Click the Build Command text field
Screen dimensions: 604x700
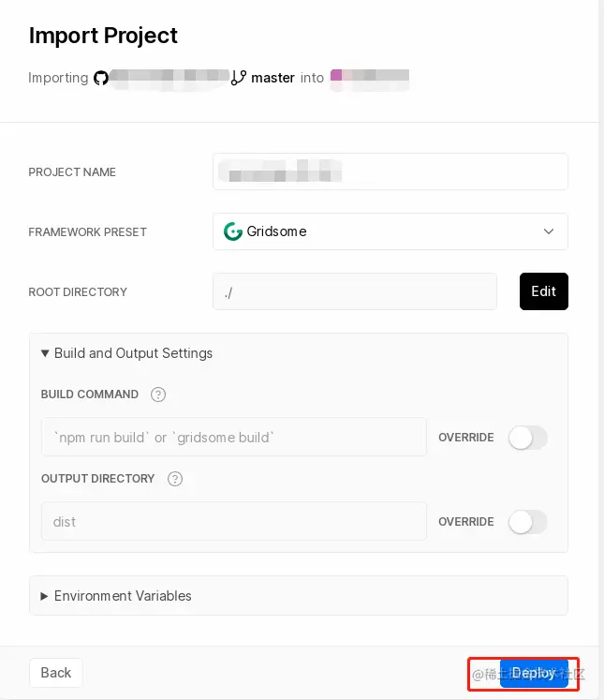[233, 438]
